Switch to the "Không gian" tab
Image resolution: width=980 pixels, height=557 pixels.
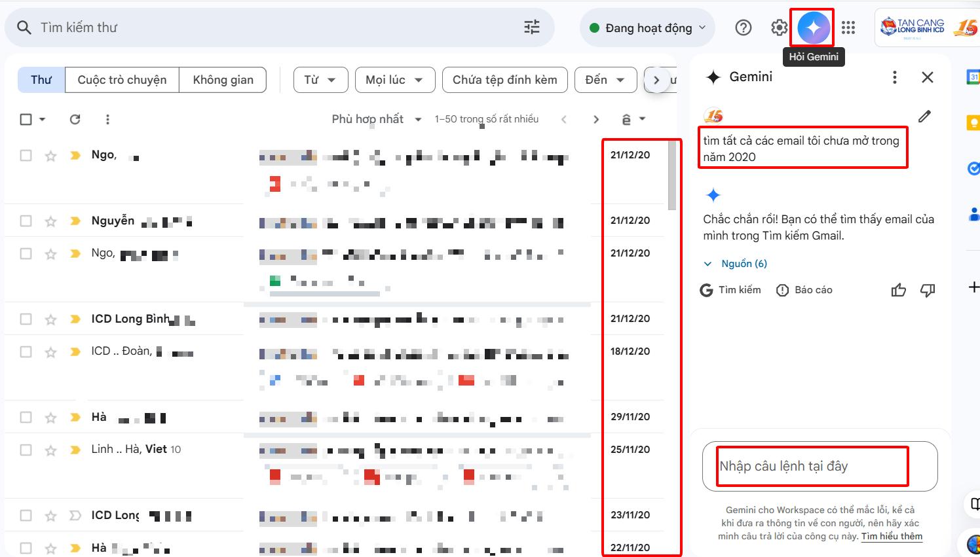click(223, 80)
